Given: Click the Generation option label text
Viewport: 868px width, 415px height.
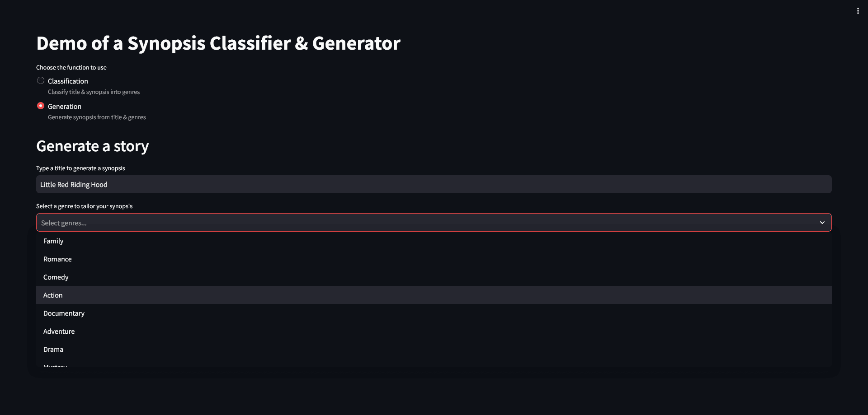Looking at the screenshot, I should (x=65, y=107).
